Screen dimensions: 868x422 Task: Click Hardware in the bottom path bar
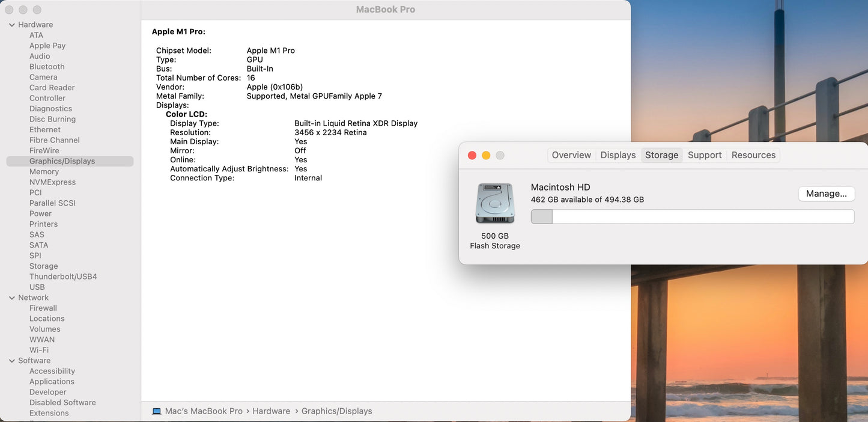click(271, 411)
